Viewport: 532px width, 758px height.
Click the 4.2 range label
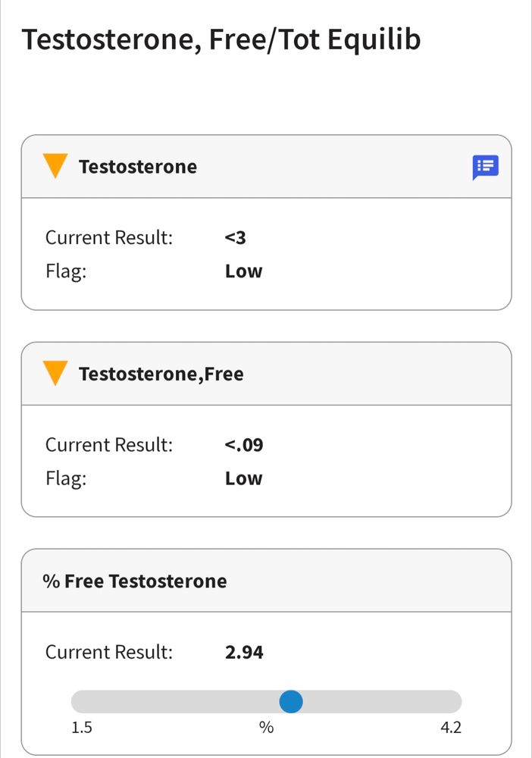point(452,727)
